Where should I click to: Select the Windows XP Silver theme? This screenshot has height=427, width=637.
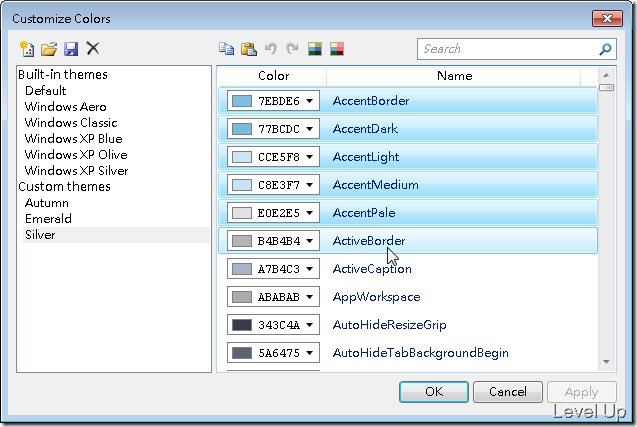[76, 171]
